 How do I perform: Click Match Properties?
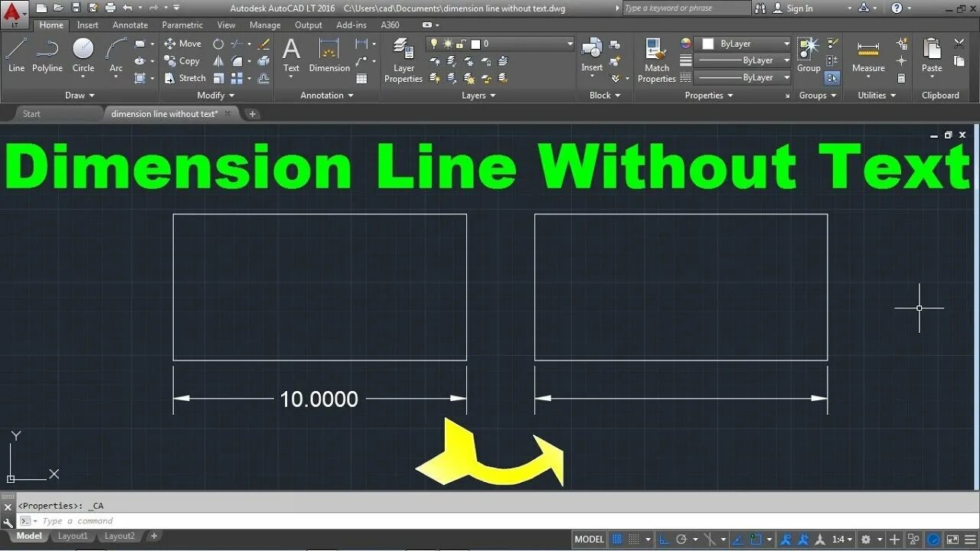(657, 60)
